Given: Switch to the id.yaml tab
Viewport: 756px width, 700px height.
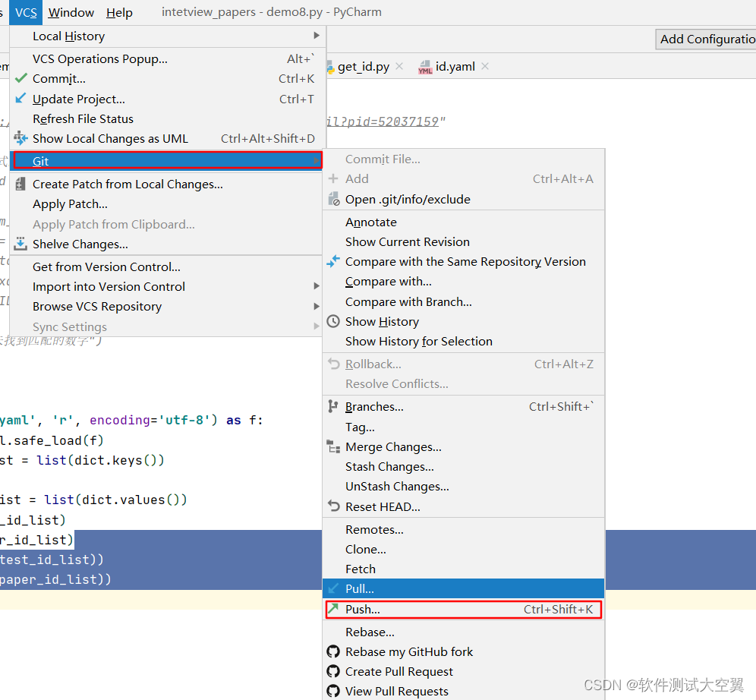Looking at the screenshot, I should [455, 67].
